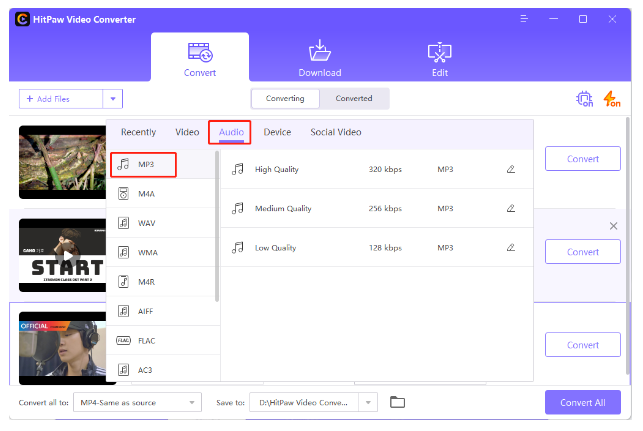The image size is (643, 431).
Task: Click Convert All button
Action: point(582,402)
